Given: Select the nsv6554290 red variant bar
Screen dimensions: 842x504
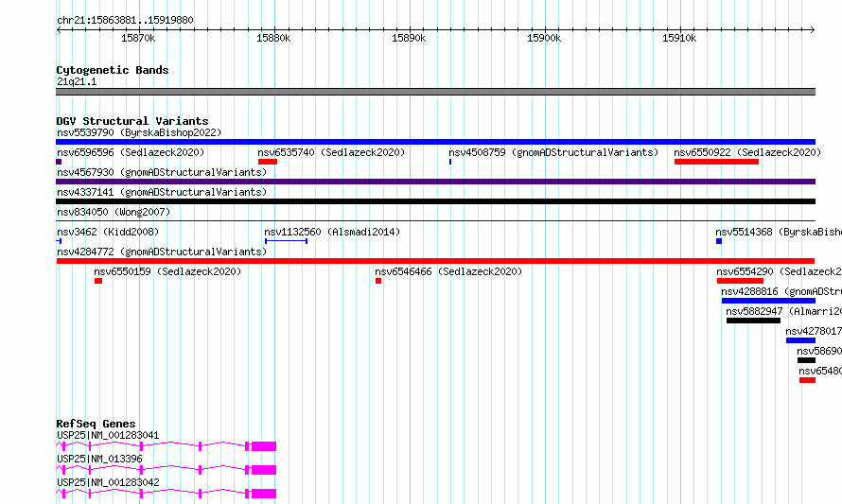Looking at the screenshot, I should tap(740, 281).
